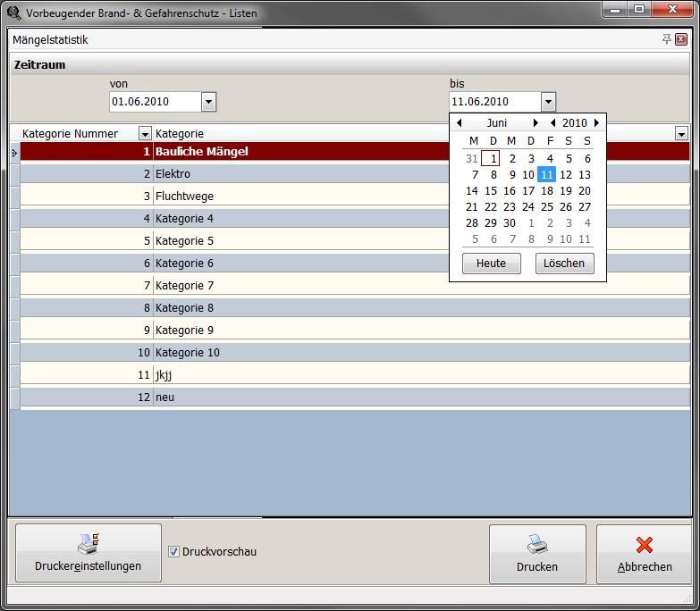700x611 pixels.
Task: Open the 'von' date dropdown
Action: (208, 102)
